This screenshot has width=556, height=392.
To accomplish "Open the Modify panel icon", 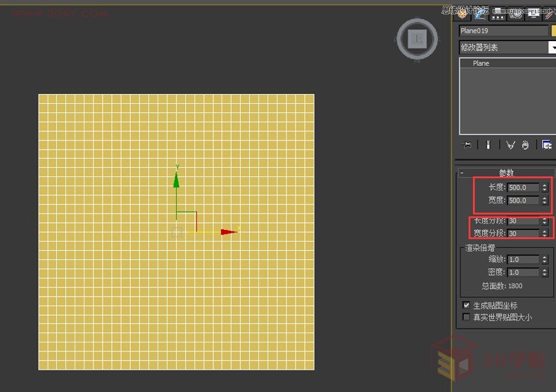I will point(479,14).
